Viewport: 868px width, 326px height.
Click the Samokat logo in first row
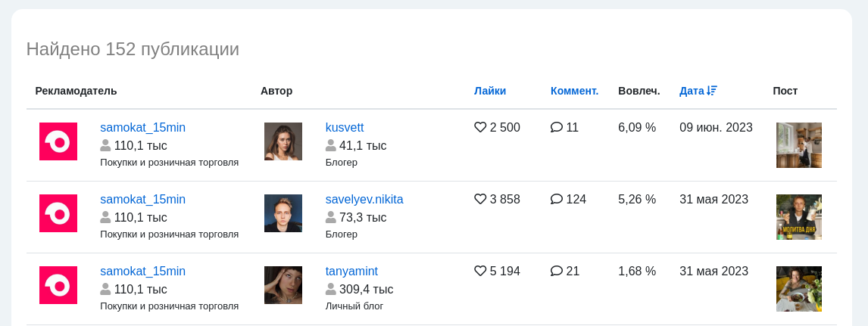[x=58, y=141]
